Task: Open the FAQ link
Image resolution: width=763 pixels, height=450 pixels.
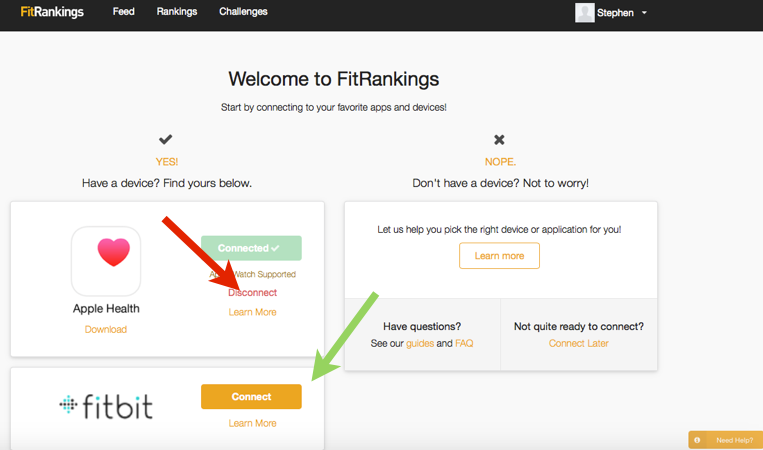Action: pos(464,343)
